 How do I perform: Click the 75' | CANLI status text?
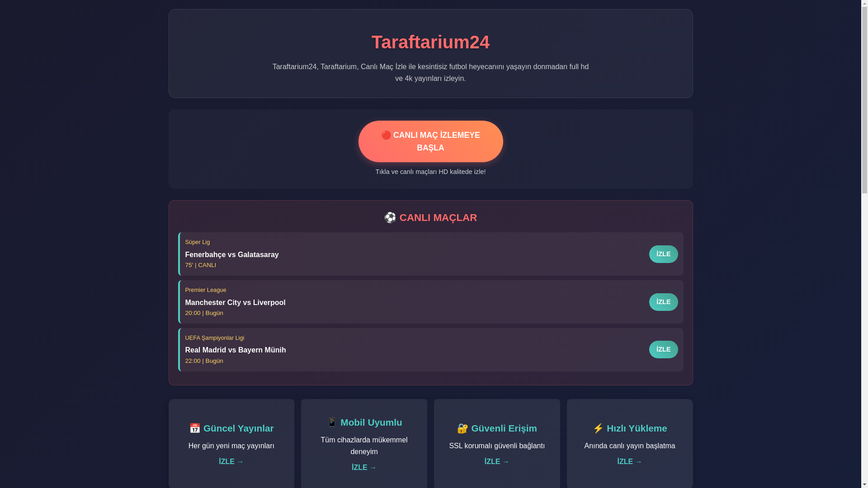pyautogui.click(x=200, y=265)
